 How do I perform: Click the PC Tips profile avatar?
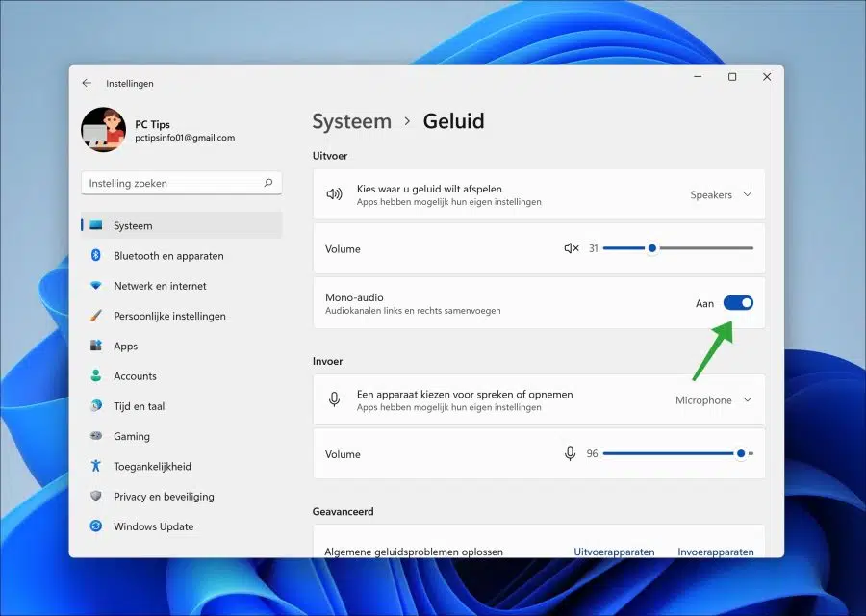pos(103,130)
